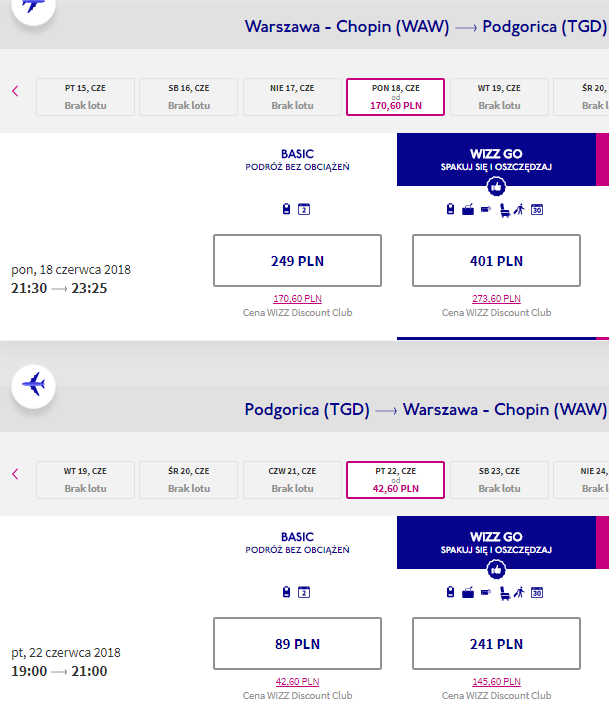Choose 241 PLN WIZZ GO return fare

pyautogui.click(x=496, y=643)
